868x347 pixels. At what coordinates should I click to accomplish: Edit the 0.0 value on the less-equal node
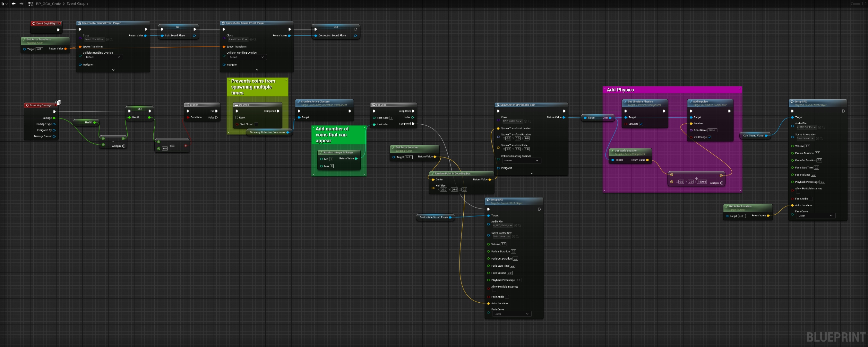click(165, 148)
